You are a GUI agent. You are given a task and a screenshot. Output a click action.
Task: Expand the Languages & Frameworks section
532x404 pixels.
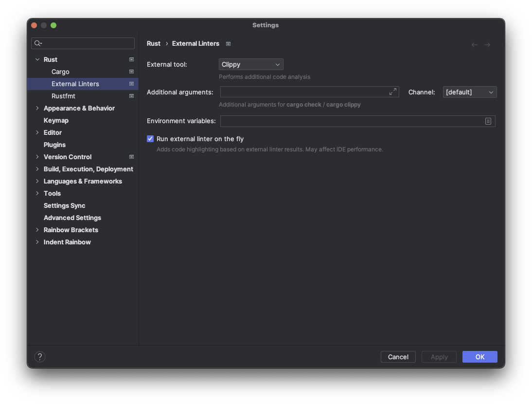tap(37, 181)
